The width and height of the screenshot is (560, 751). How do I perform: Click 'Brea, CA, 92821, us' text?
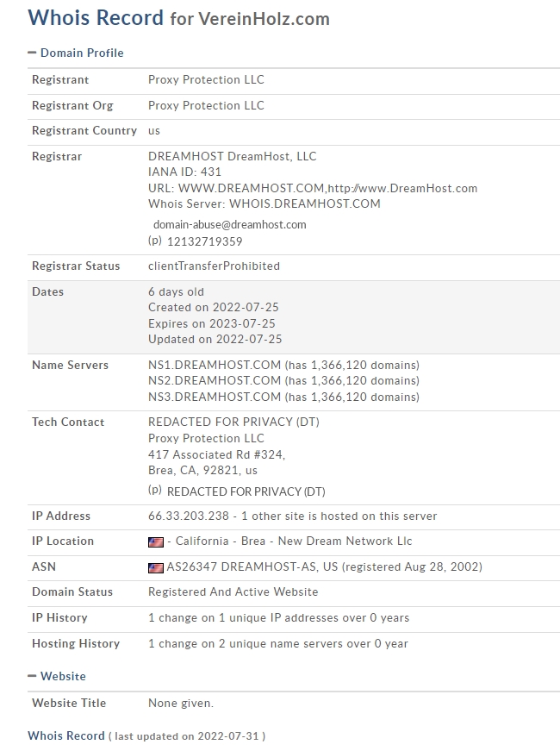(x=202, y=470)
